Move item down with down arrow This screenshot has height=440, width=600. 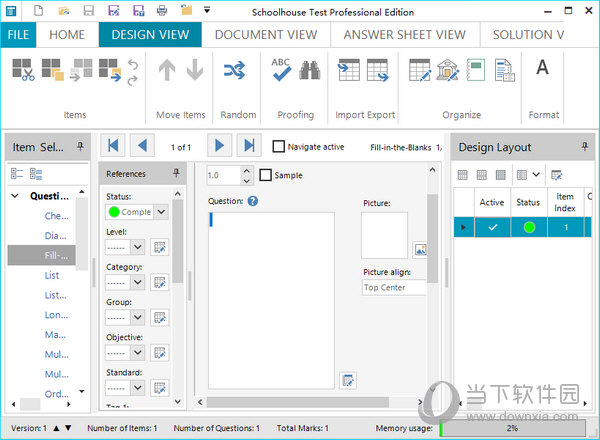click(195, 70)
